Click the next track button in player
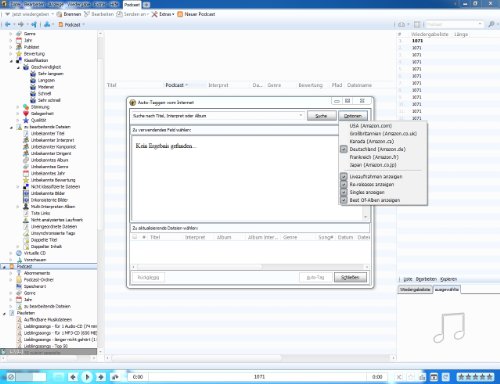Viewport: 500px width, 384px height. pos(101,377)
